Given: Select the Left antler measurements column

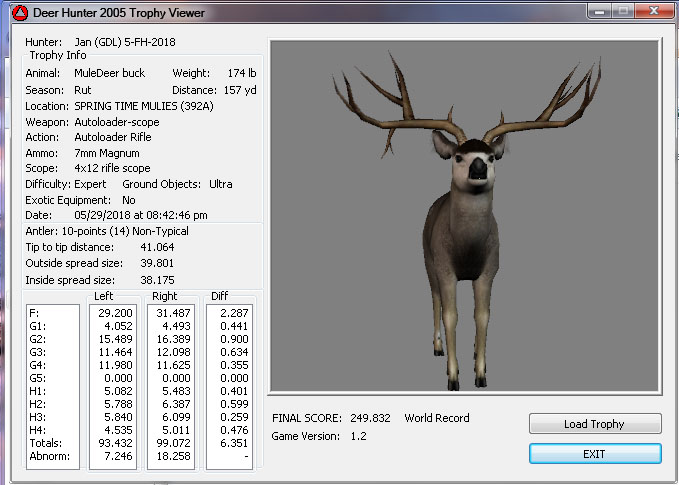Looking at the screenshot, I should coord(115,385).
